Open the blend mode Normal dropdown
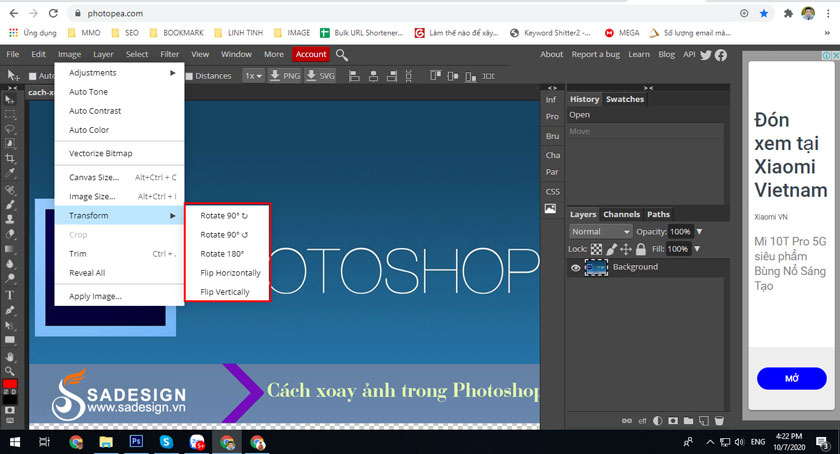The height and width of the screenshot is (454, 840). coord(600,232)
